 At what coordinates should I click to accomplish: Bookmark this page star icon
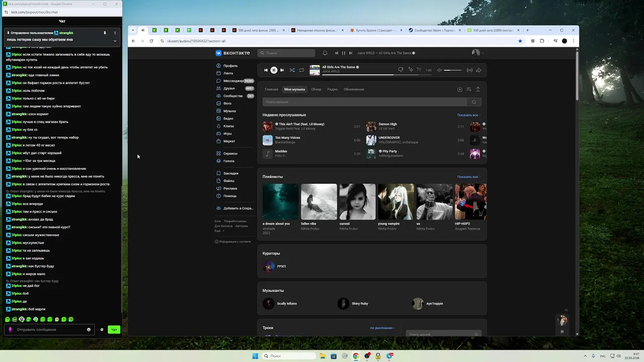[520, 41]
